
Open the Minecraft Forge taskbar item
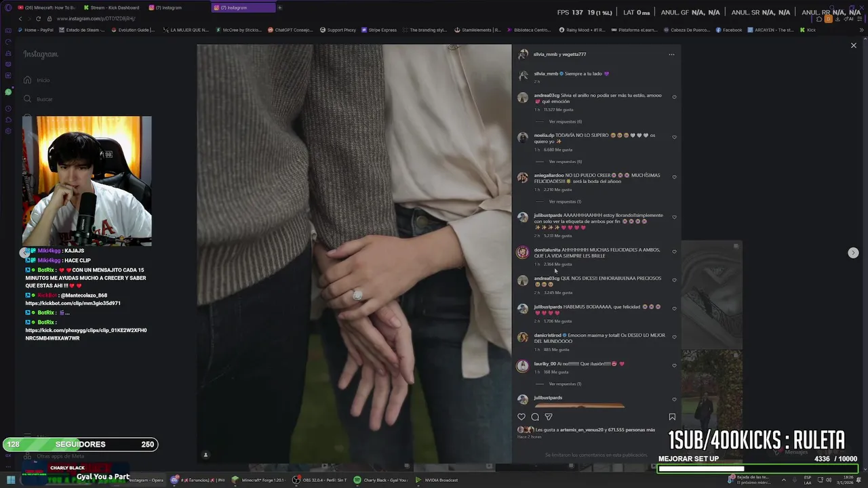point(260,480)
